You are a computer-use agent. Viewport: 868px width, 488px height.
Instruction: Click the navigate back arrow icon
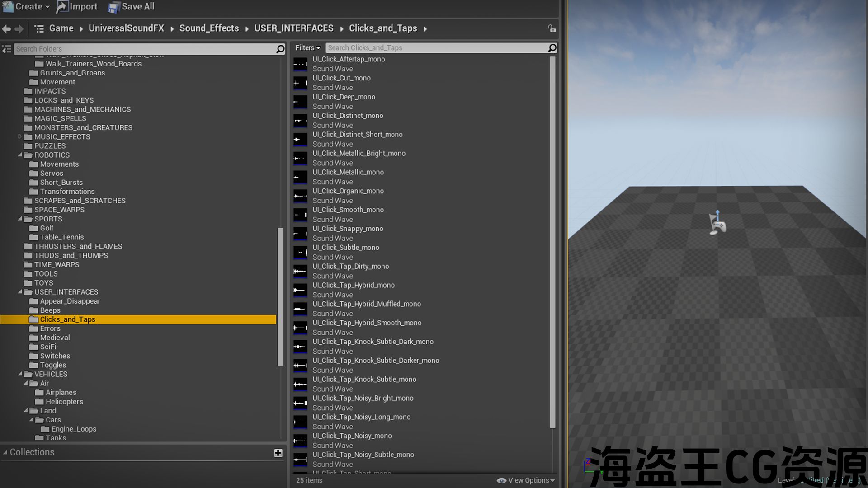6,29
